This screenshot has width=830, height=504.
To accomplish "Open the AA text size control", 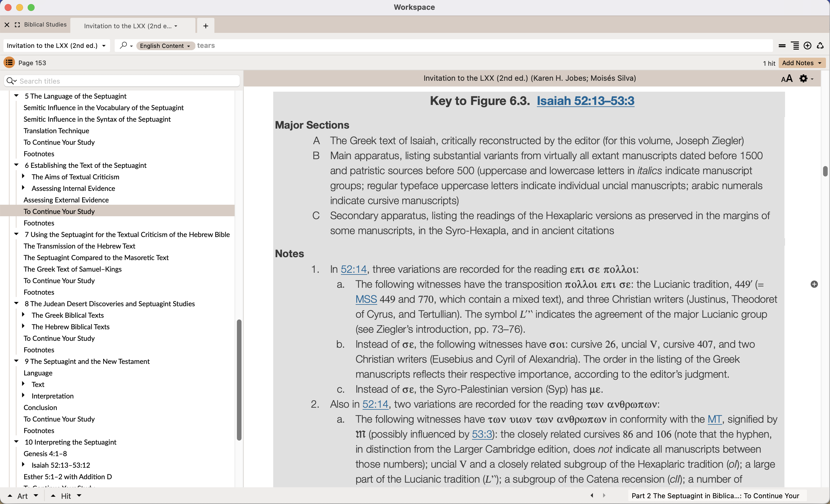I will coord(786,78).
